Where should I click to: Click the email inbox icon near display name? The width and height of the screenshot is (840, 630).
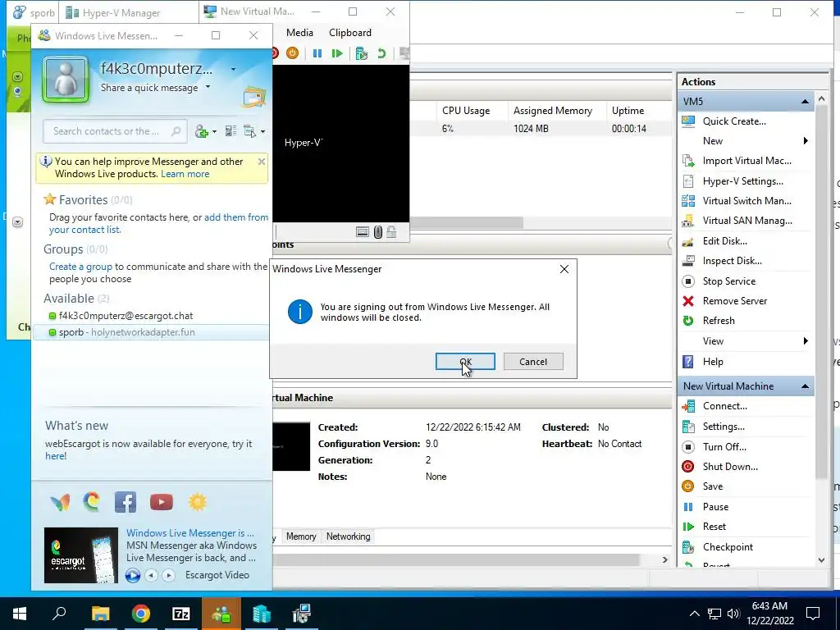(254, 97)
